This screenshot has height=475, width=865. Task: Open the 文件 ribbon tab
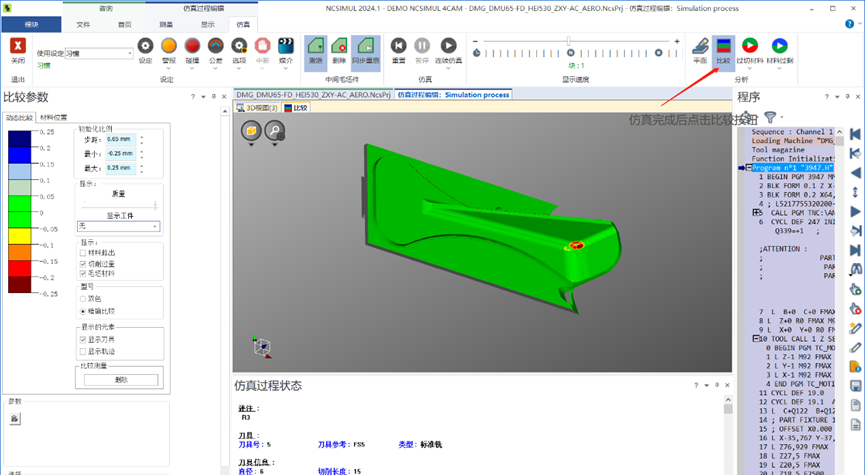83,24
